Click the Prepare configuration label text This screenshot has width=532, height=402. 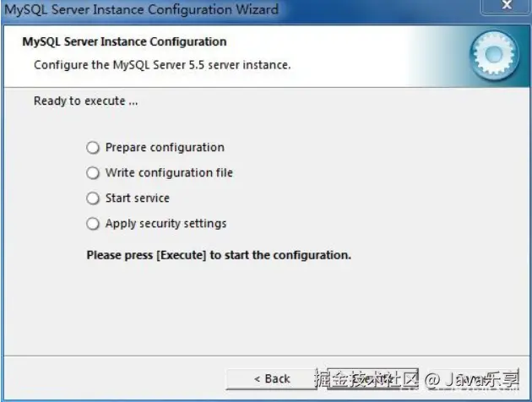(x=165, y=148)
